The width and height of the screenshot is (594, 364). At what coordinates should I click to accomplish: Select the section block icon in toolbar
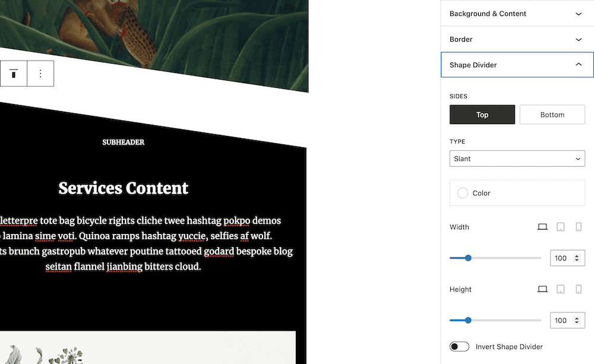(14, 73)
